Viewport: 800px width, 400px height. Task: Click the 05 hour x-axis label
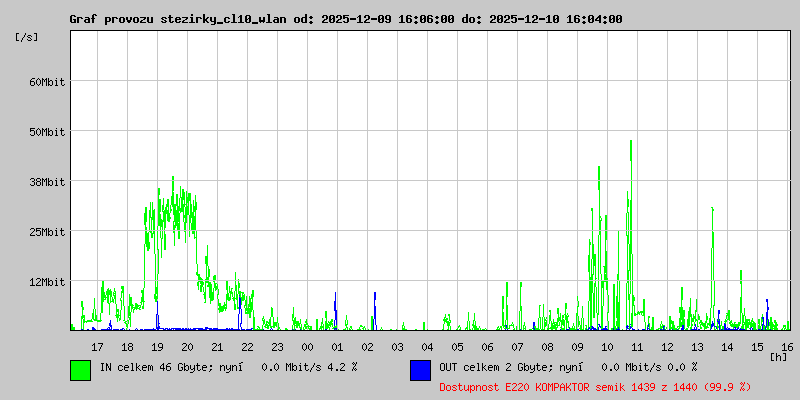click(x=457, y=347)
